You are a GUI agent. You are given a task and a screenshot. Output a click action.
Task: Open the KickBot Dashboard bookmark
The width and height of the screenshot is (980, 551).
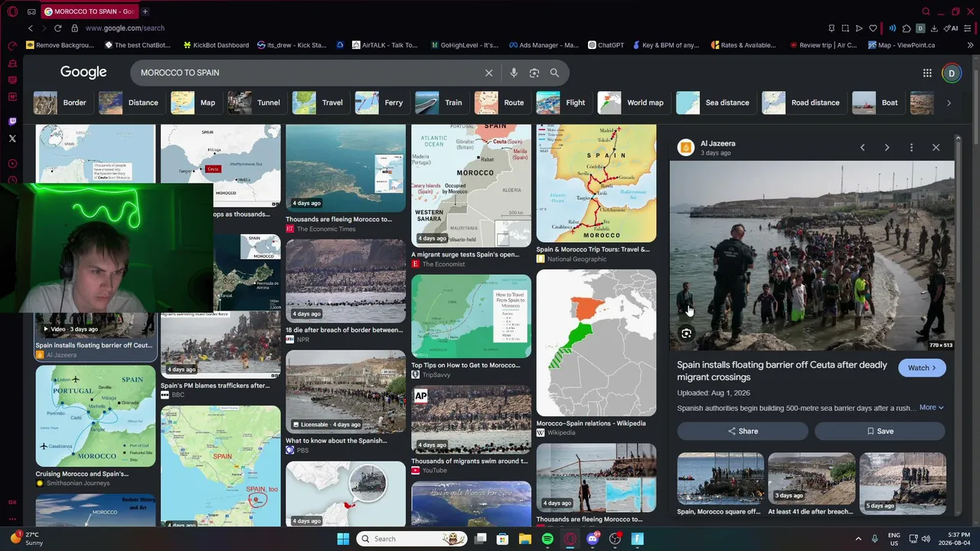(216, 45)
